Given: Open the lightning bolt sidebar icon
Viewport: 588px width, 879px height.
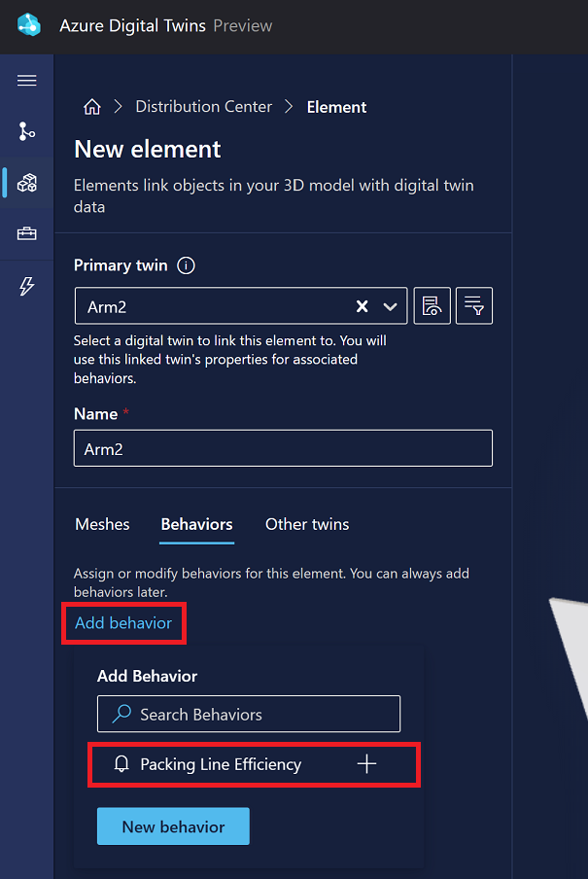Looking at the screenshot, I should [x=27, y=286].
